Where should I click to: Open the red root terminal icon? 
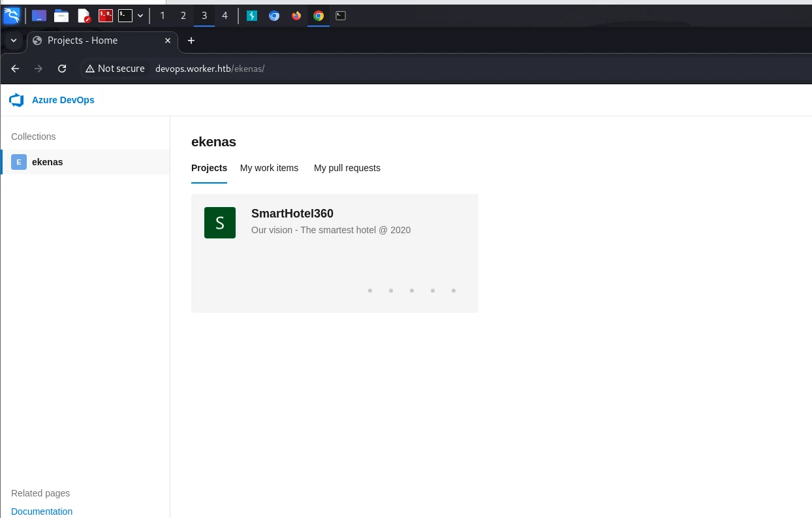106,16
